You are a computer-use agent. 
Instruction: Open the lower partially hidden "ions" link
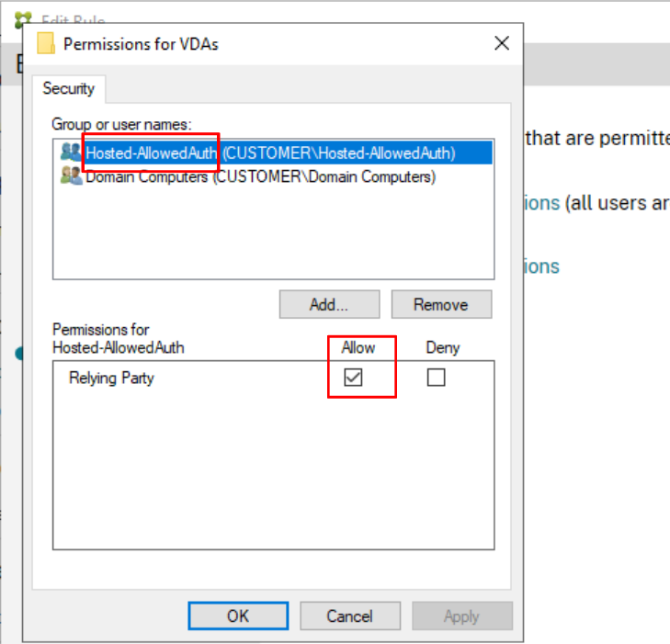coord(540,266)
